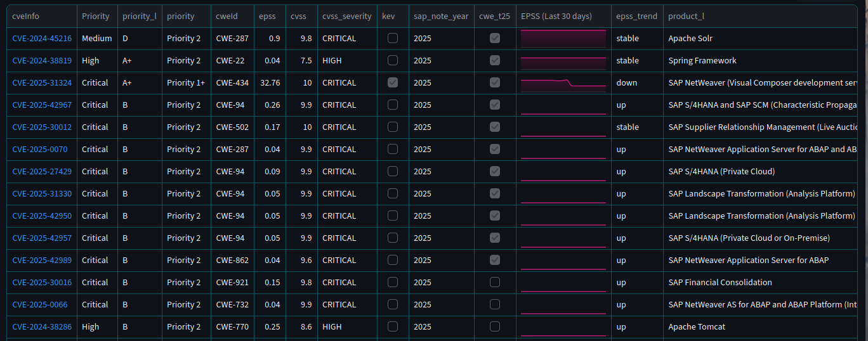Select the epss value '32.76'
The width and height of the screenshot is (868, 341).
pyautogui.click(x=270, y=83)
